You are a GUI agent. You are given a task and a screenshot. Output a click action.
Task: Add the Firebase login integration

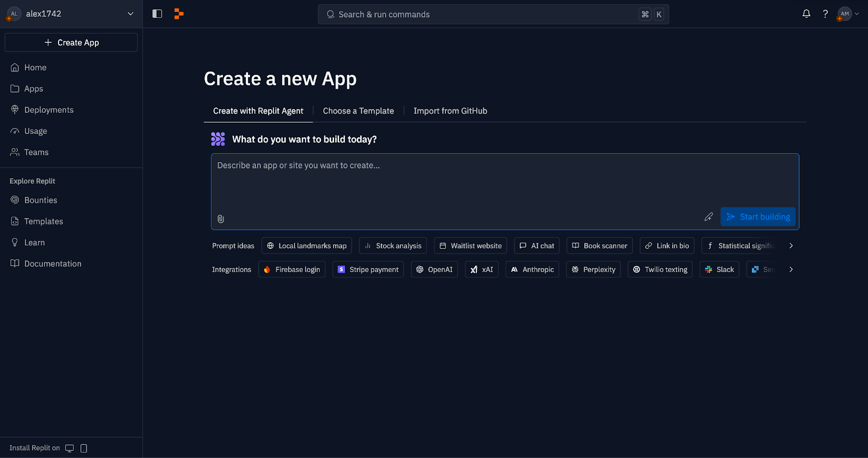[x=292, y=269]
